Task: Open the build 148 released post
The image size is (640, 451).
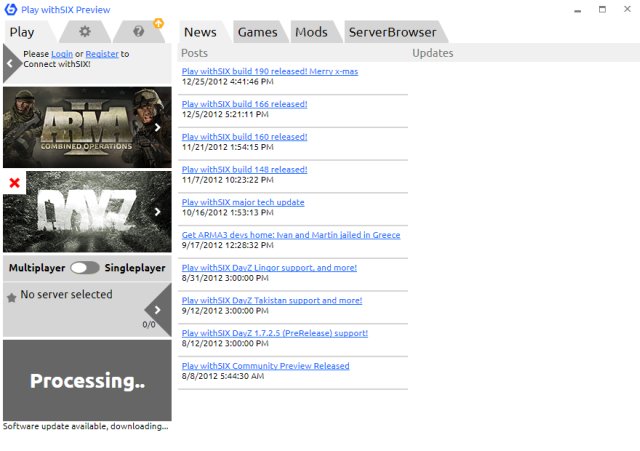Action: click(x=244, y=169)
